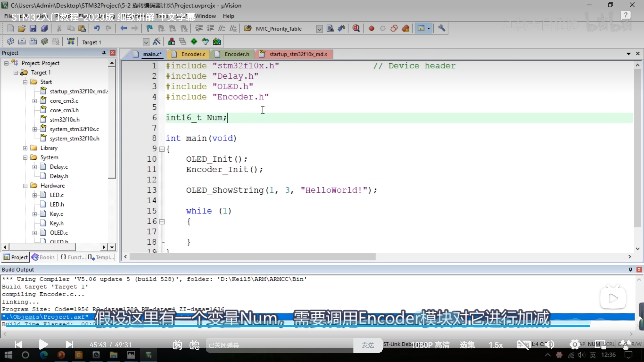Pin the Project panel
This screenshot has height=362, width=644.
(x=104, y=53)
